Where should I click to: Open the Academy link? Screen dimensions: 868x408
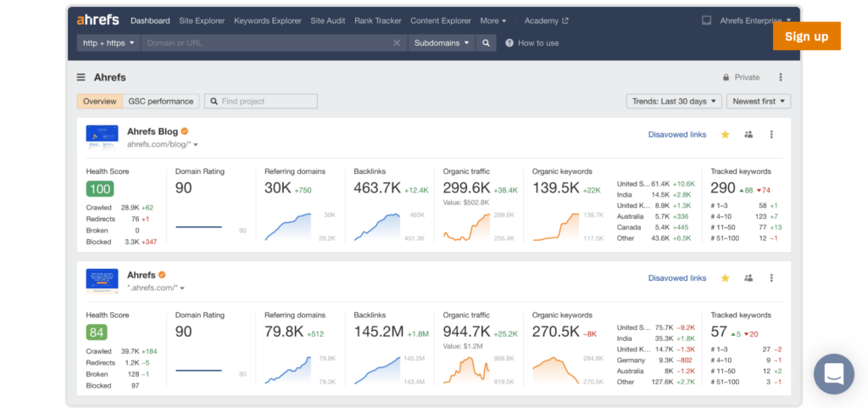pos(542,20)
